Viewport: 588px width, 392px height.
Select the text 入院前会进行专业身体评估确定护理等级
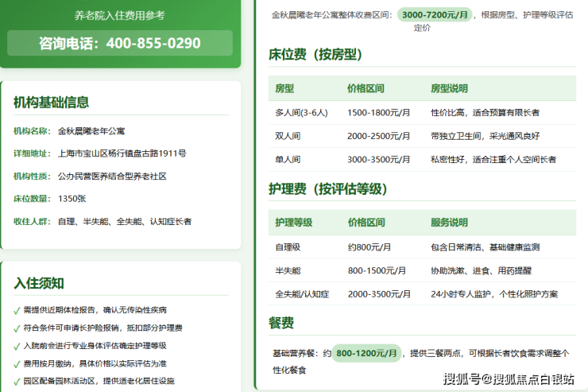click(x=95, y=346)
